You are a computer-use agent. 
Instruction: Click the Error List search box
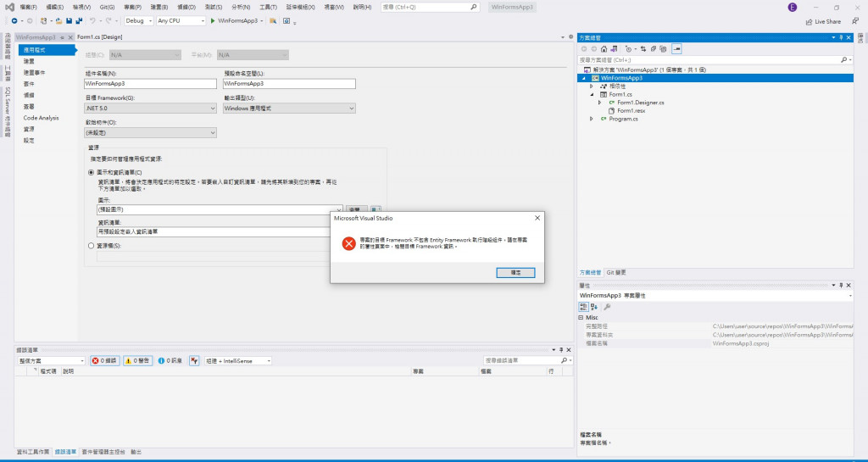[527, 361]
